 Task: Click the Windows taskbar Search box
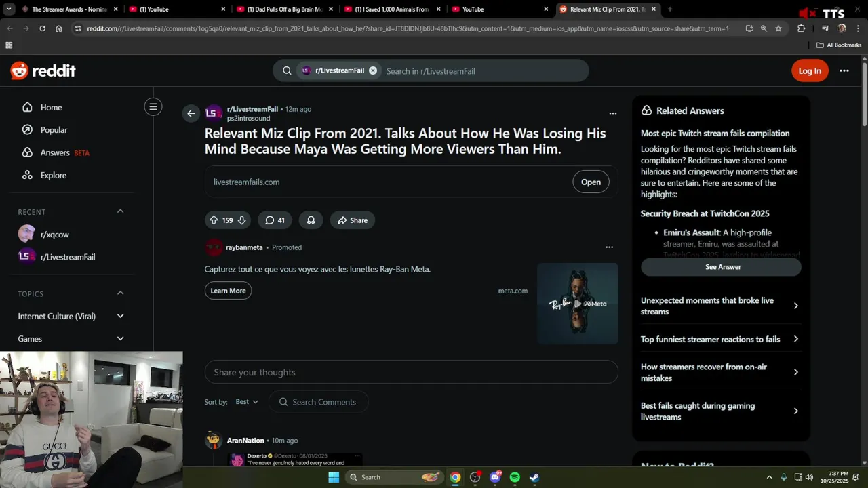tap(395, 477)
